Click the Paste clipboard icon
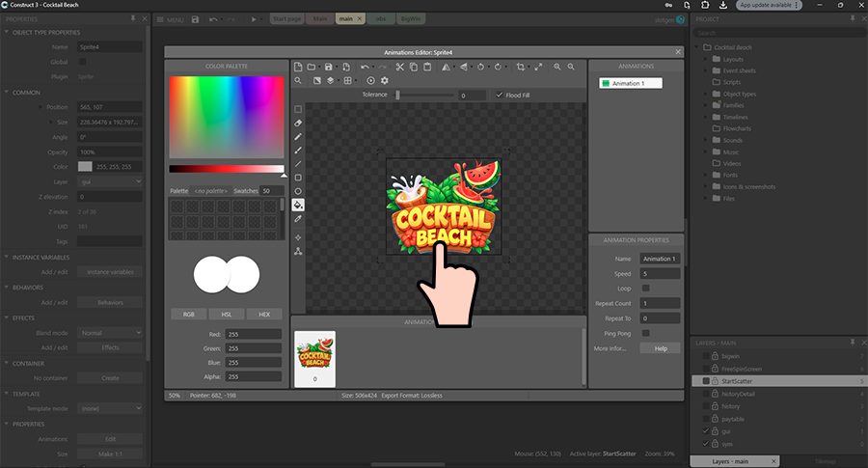Viewport: 868px width, 468px height. coord(427,67)
